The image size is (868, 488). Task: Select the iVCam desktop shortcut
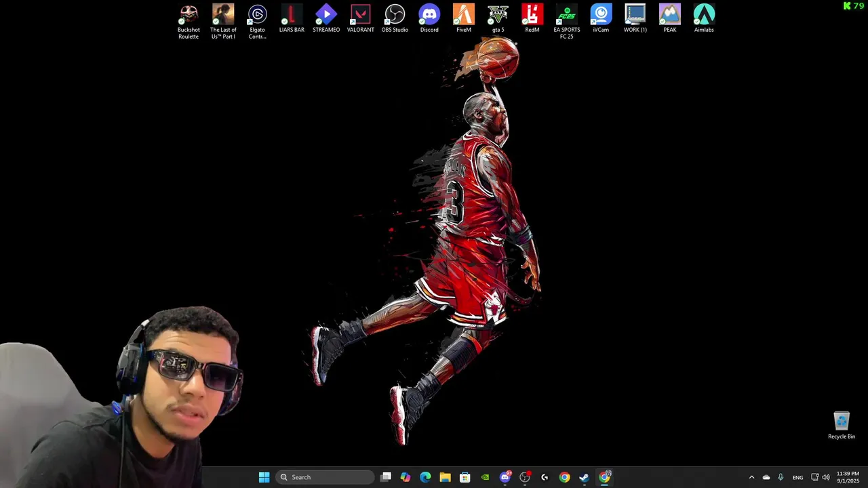(x=601, y=18)
